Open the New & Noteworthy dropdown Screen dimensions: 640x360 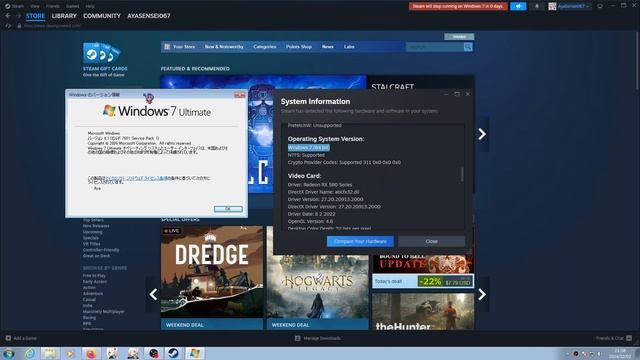[x=224, y=47]
